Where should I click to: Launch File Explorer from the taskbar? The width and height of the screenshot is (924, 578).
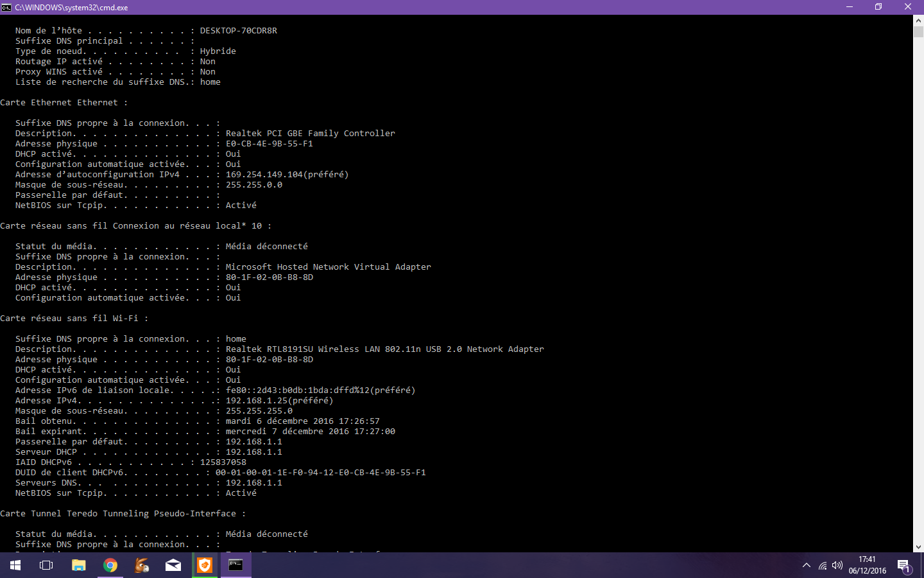point(78,565)
